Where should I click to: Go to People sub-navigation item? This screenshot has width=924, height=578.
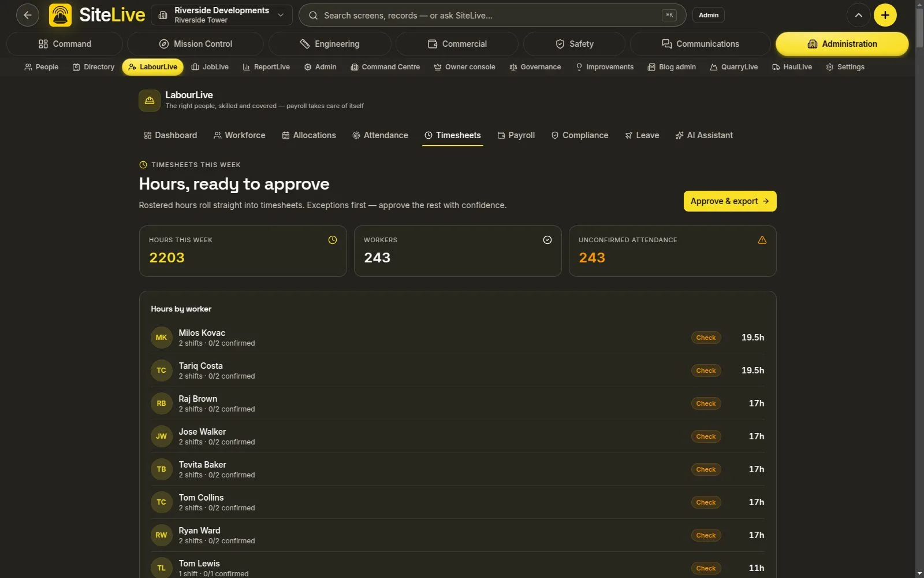coord(41,67)
